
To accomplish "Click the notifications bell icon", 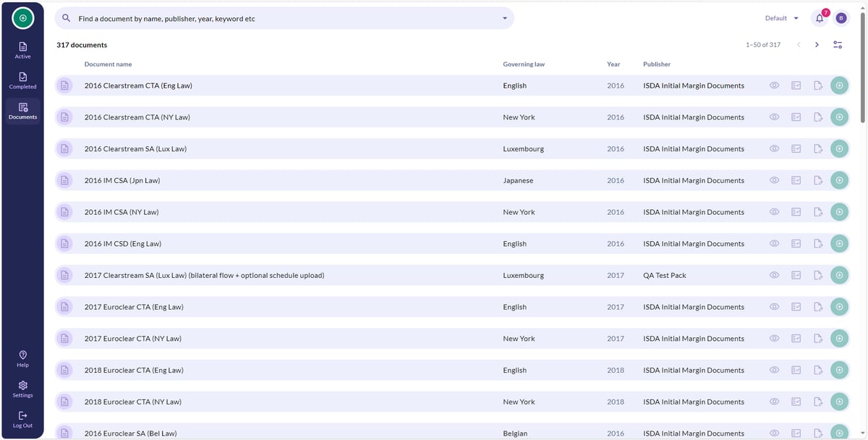I will tap(820, 18).
